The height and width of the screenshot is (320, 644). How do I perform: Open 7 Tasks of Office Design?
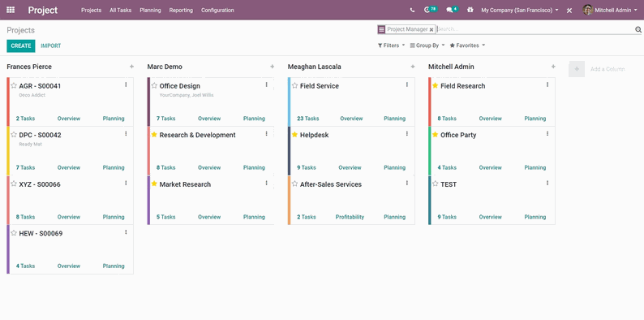pos(166,119)
